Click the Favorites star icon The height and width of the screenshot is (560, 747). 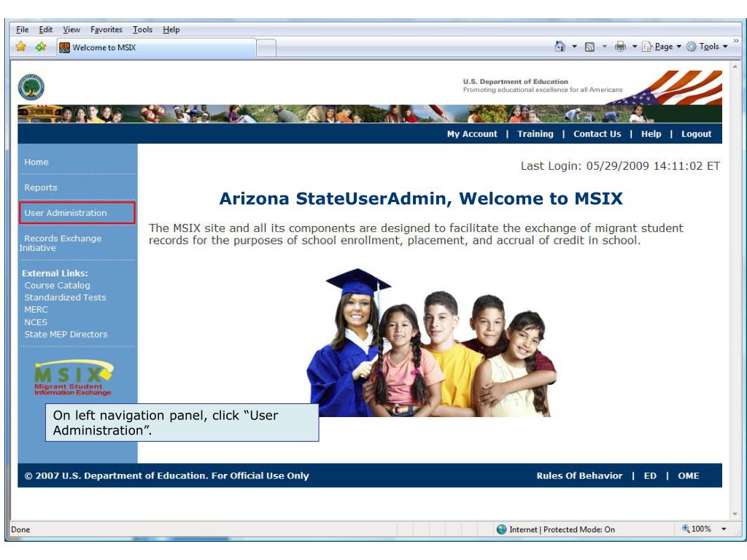pos(21,47)
